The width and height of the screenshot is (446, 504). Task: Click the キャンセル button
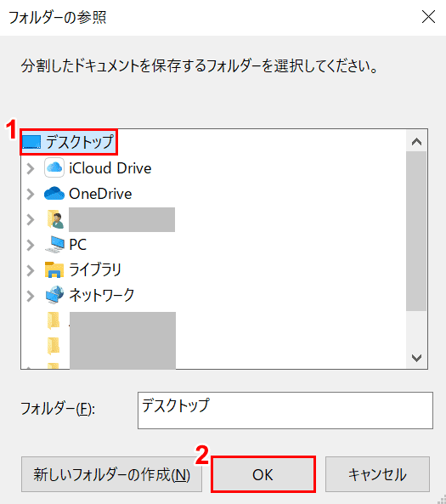point(377,474)
